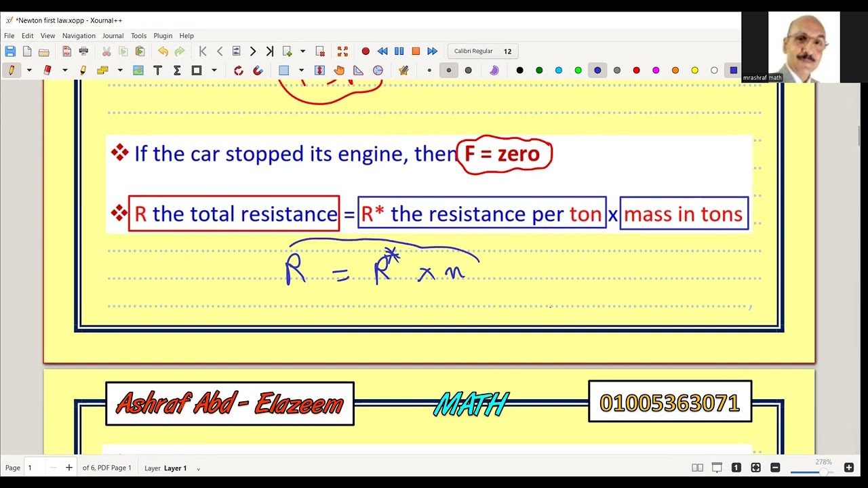
Task: Expand the insert page dropdown arrow
Action: 302,52
